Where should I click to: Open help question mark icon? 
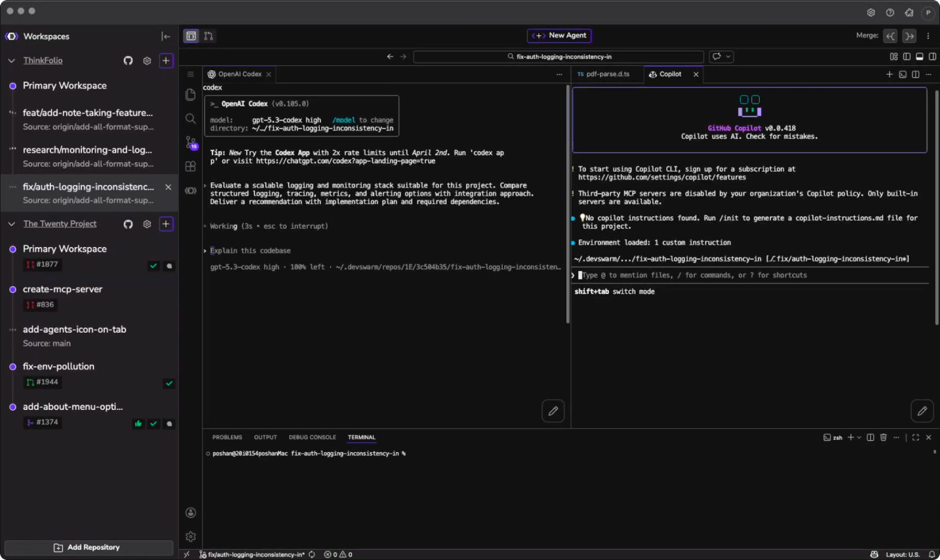click(890, 13)
